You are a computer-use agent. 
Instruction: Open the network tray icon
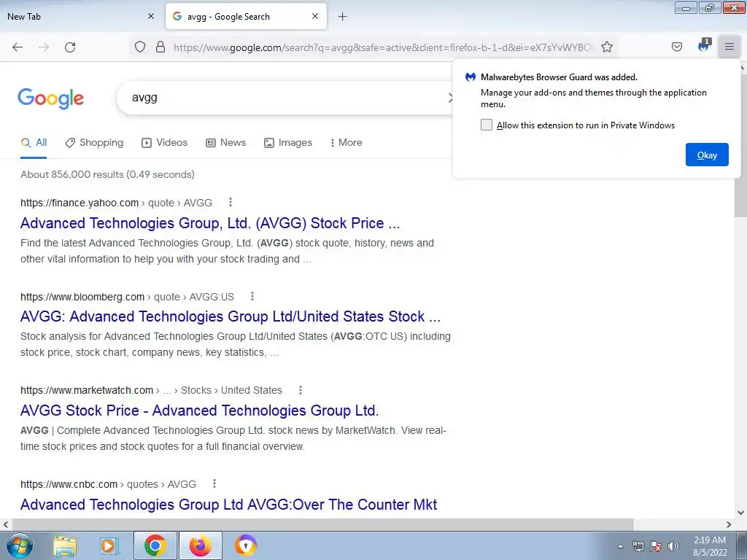point(638,546)
